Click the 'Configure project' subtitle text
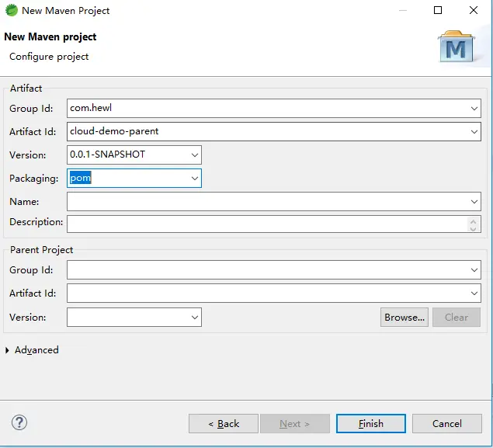This screenshot has height=448, width=493. click(49, 57)
